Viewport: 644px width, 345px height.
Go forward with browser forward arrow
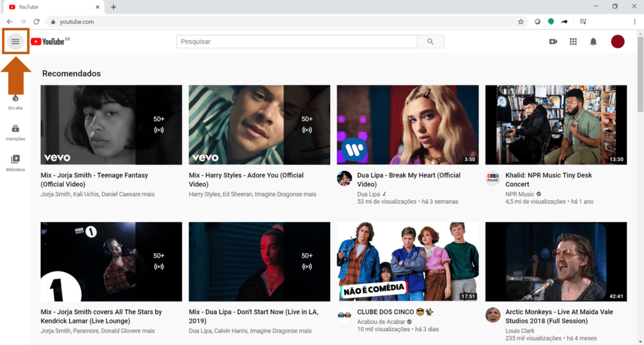[23, 22]
